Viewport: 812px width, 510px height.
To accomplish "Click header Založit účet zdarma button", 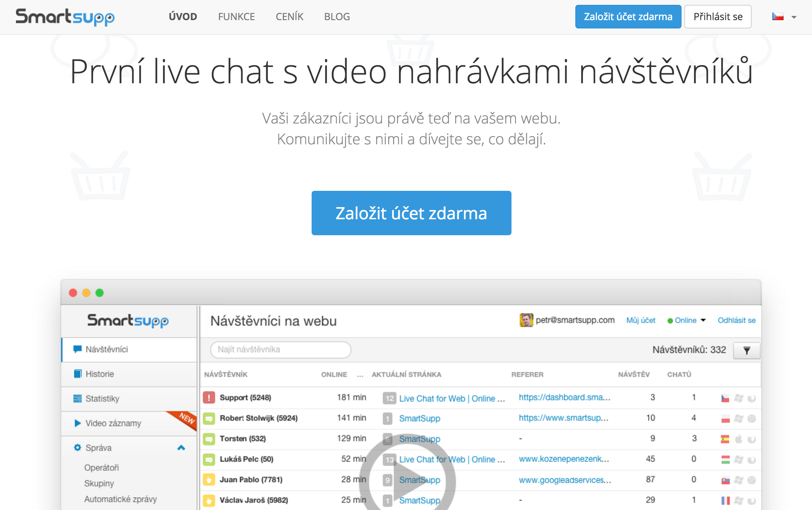I will pos(628,17).
